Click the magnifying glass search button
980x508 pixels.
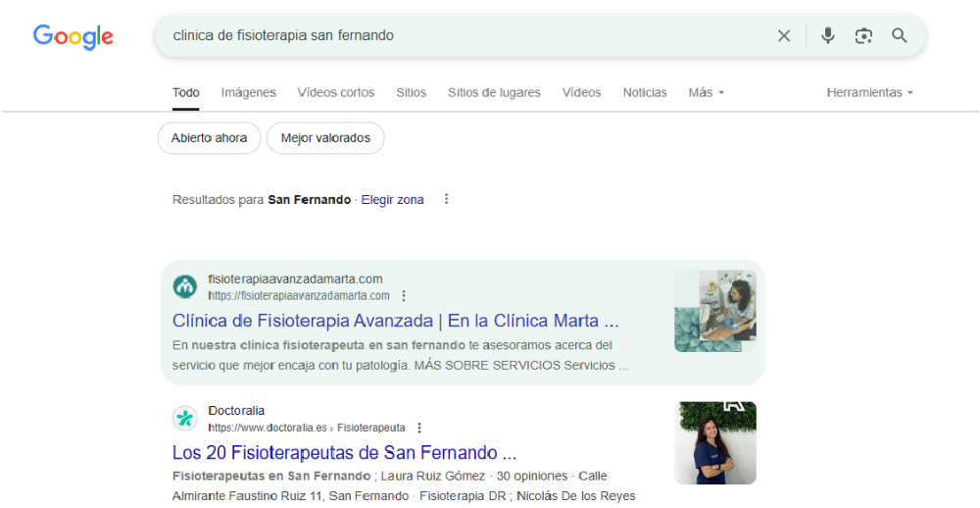[900, 36]
